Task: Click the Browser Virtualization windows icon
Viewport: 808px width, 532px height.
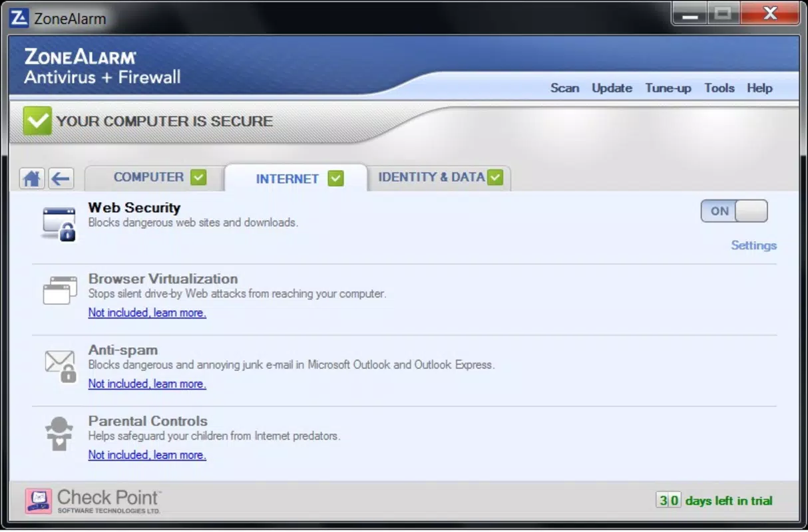Action: [x=60, y=291]
